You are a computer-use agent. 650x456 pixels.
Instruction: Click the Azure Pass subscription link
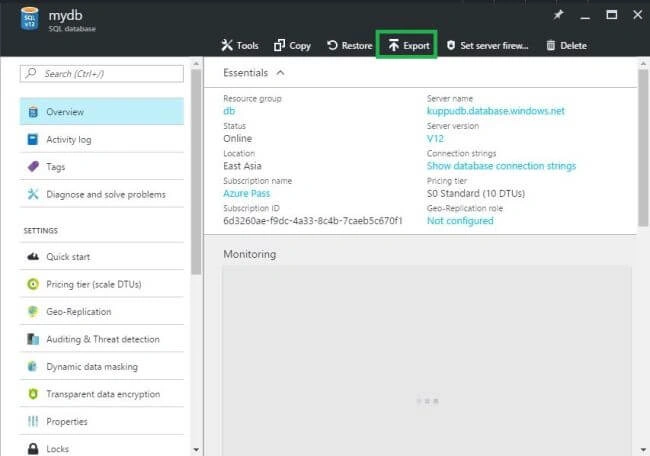(x=247, y=193)
